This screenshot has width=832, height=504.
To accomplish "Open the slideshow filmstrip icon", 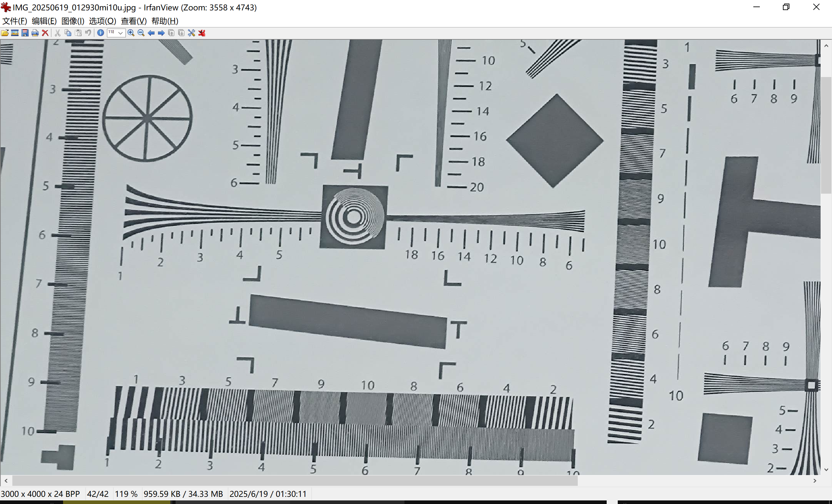I will click(15, 33).
